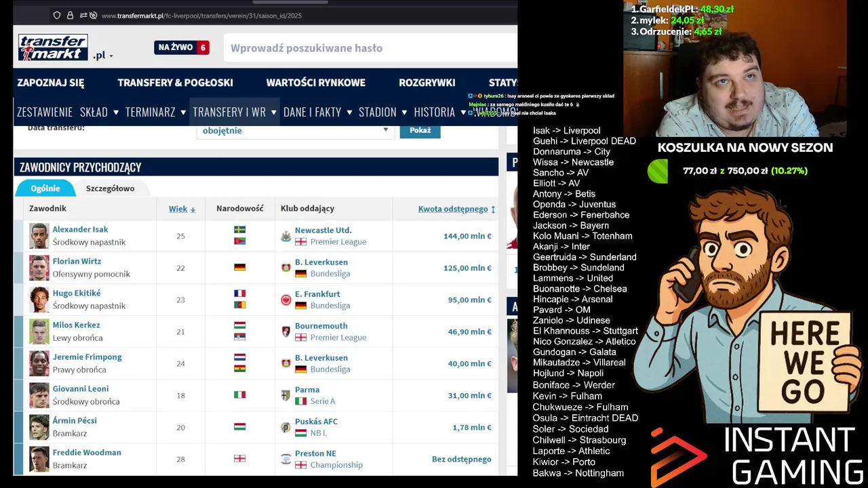Open Giovanni Leoni's profile link
The image size is (868, 488).
(80, 389)
